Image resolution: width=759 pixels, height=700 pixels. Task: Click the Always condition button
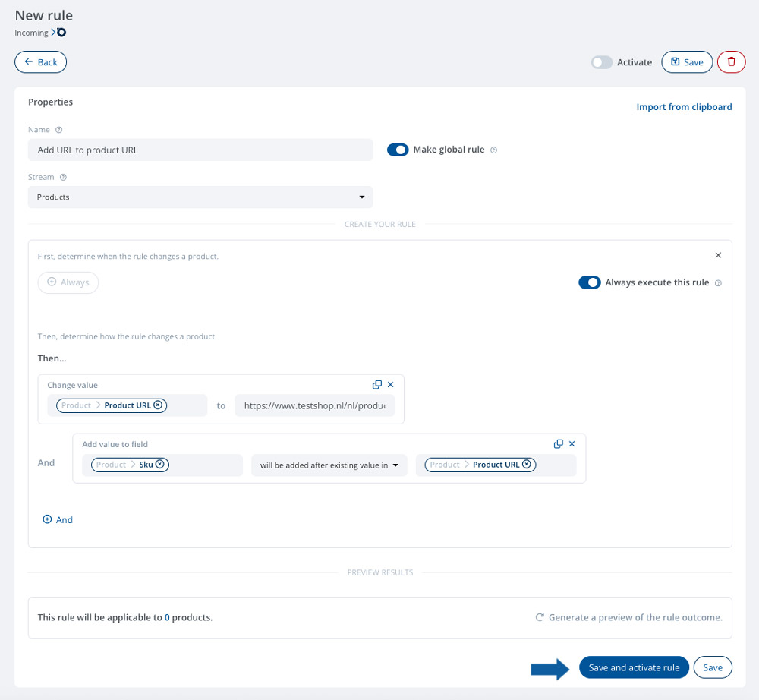coord(68,282)
